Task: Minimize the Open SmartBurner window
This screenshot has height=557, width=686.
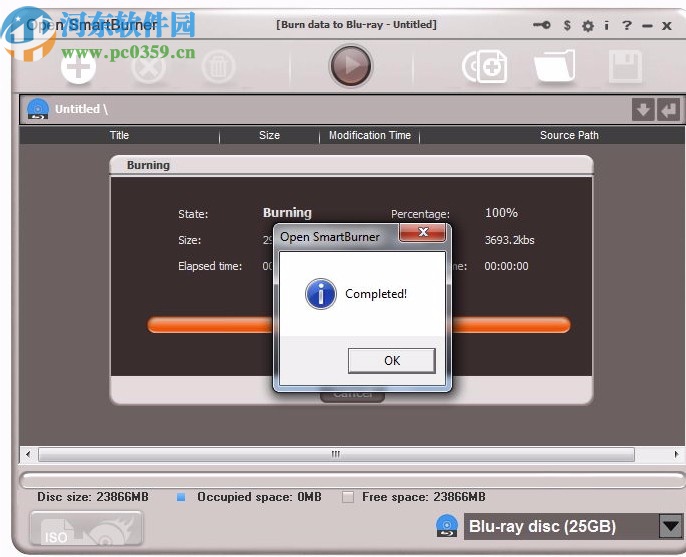Action: click(647, 26)
